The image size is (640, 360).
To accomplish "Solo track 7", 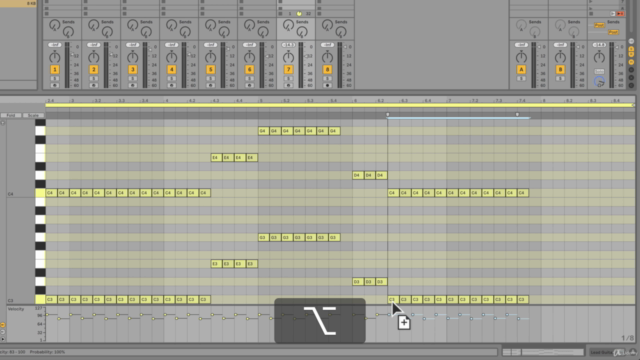I will [x=288, y=79].
